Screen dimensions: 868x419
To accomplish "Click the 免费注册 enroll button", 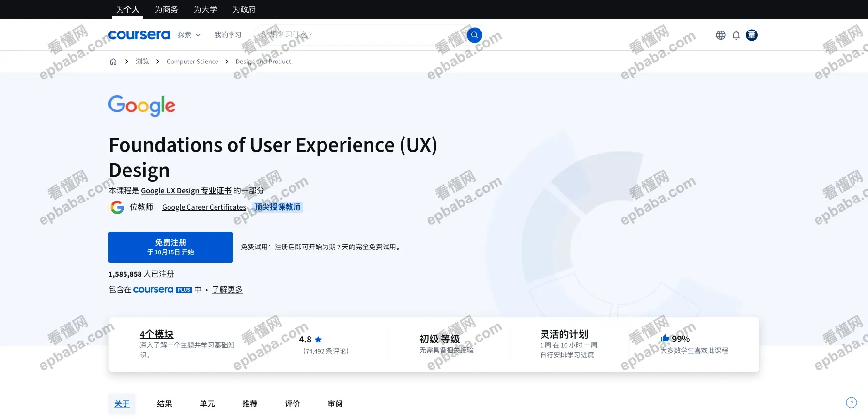I will [x=170, y=247].
